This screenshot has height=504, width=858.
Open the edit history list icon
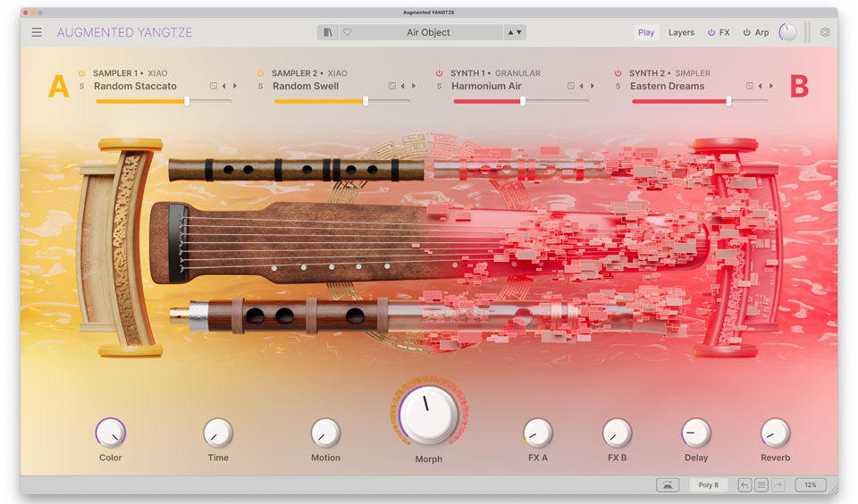click(761, 485)
